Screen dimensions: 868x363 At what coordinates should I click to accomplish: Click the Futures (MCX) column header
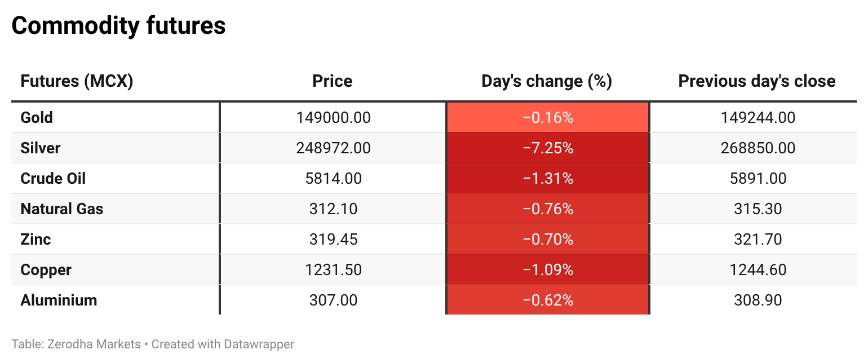tap(77, 81)
